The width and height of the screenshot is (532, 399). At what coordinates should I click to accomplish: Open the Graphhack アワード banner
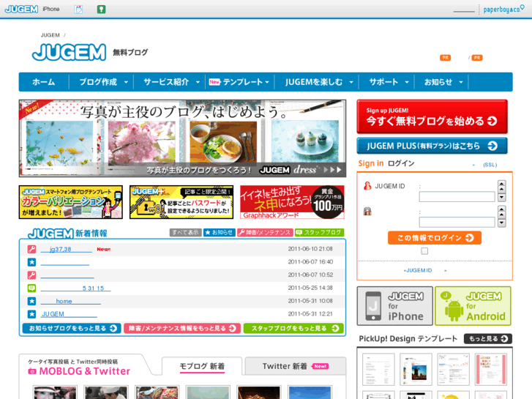pos(292,202)
